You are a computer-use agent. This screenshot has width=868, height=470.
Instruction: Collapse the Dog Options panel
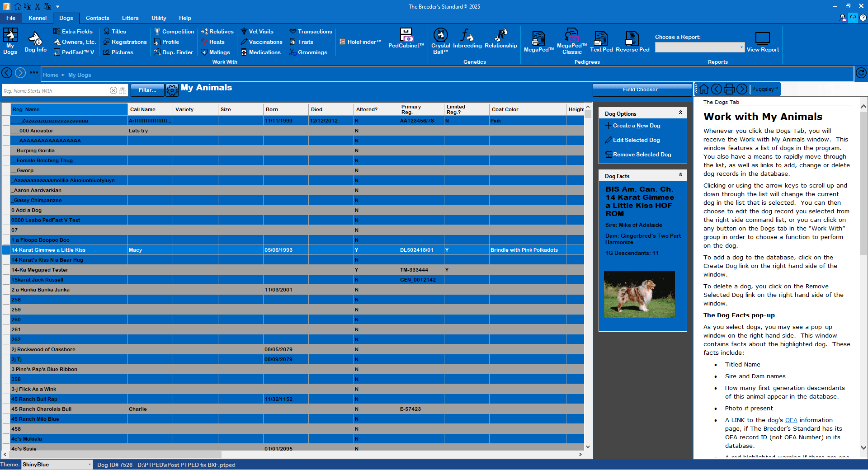pyautogui.click(x=680, y=113)
